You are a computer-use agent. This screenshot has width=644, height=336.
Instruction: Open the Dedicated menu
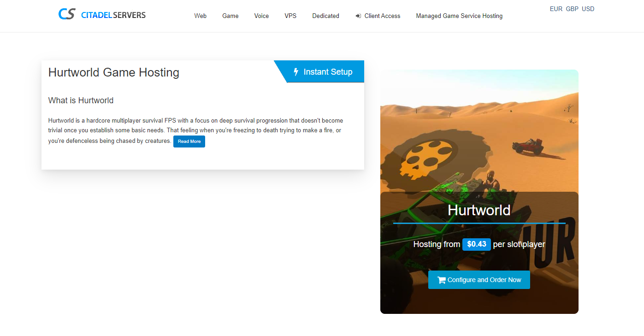coord(325,16)
